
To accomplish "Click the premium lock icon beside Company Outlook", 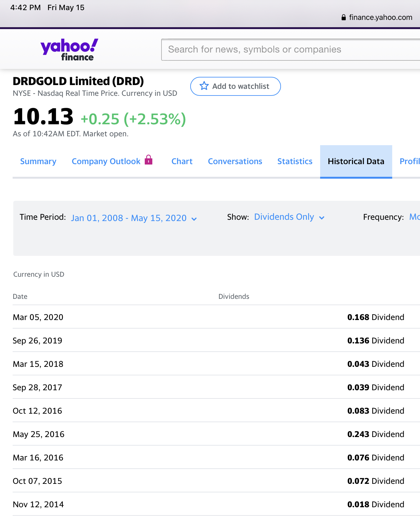I will point(149,160).
